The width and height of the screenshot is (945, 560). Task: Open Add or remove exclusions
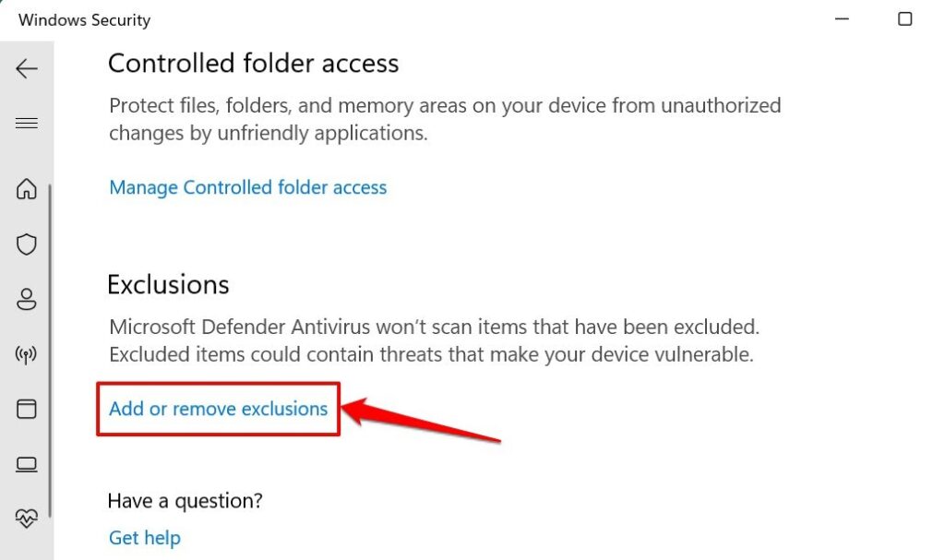(x=218, y=409)
